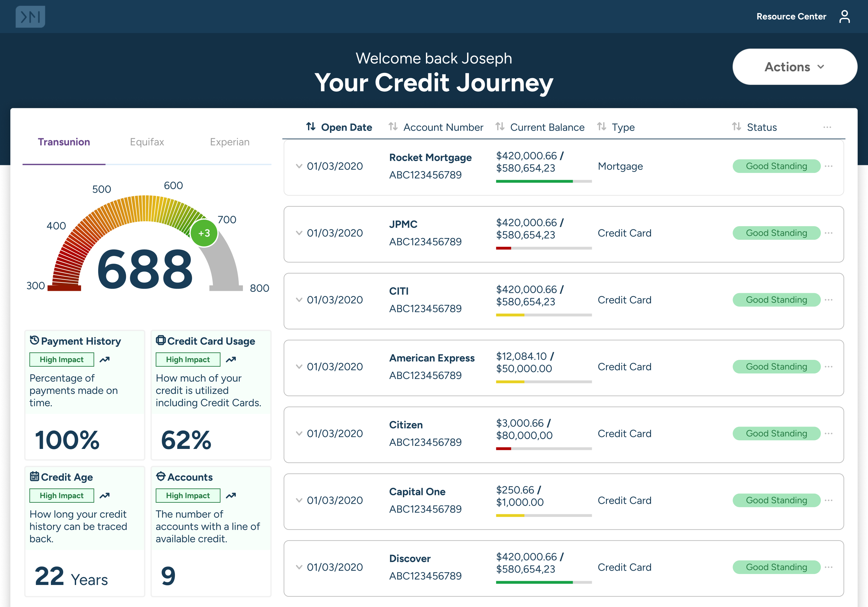Open the Discover row more options
This screenshot has width=868, height=607.
coord(828,567)
